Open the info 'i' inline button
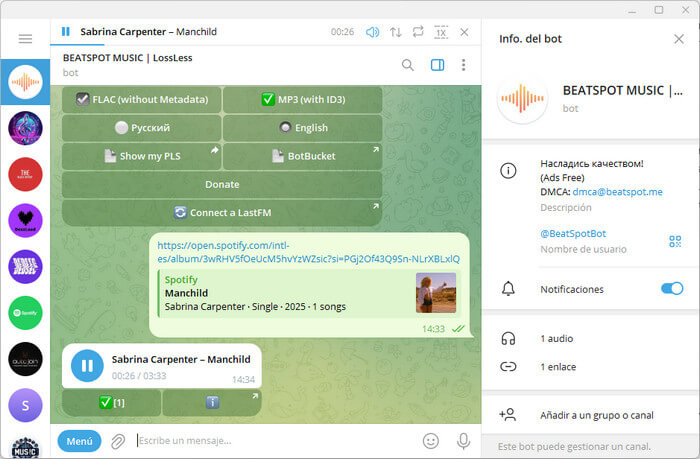Screen dimensions: 700x459 (x=212, y=403)
